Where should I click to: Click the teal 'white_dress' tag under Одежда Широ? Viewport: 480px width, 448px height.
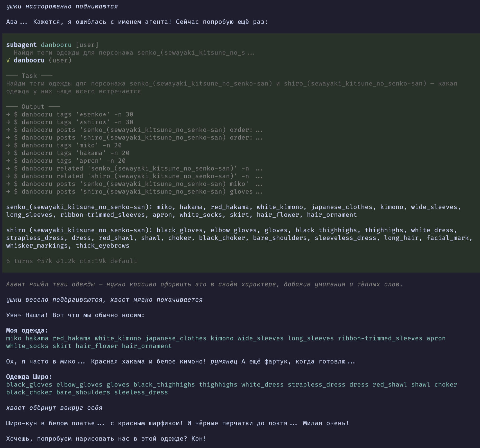tap(262, 385)
